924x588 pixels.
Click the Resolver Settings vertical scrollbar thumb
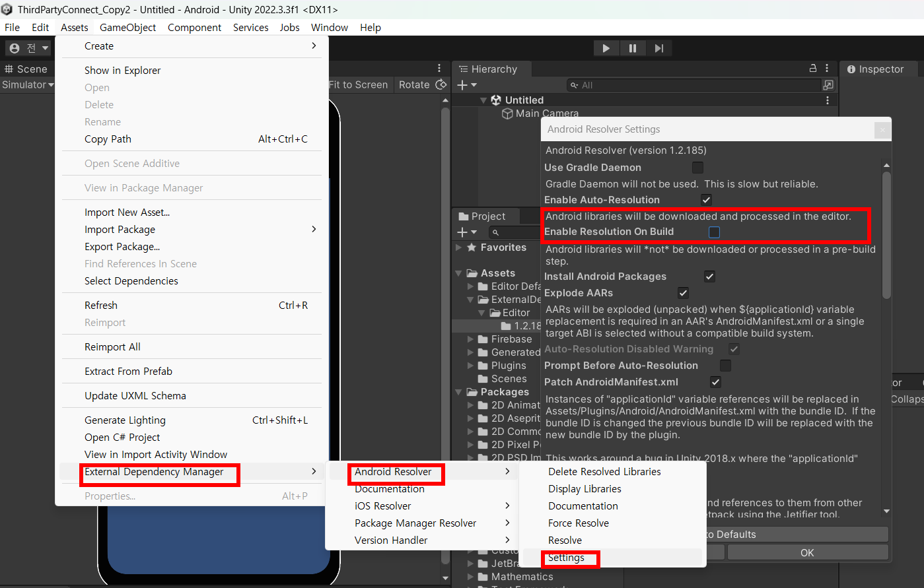click(886, 235)
